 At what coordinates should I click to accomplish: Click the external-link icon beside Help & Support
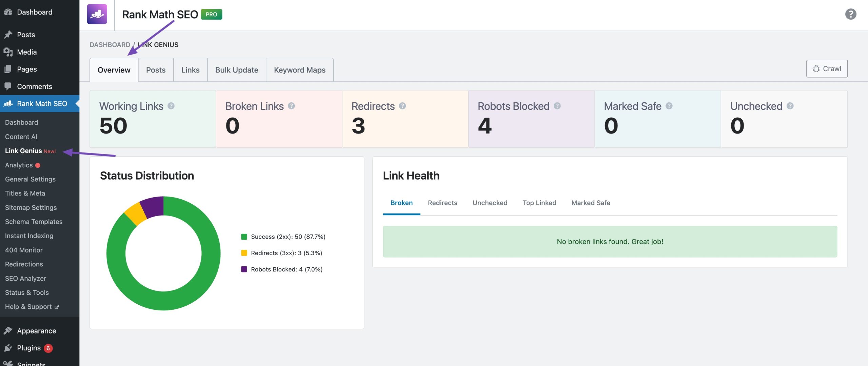tap(56, 306)
